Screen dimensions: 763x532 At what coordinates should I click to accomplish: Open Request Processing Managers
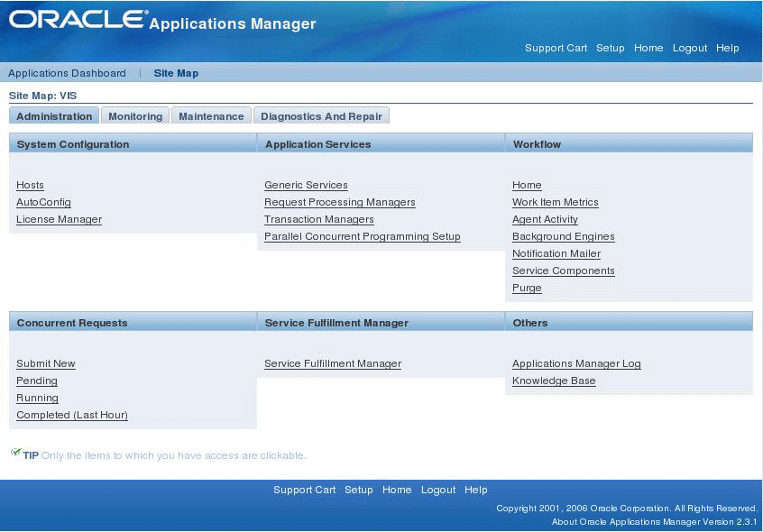click(340, 202)
